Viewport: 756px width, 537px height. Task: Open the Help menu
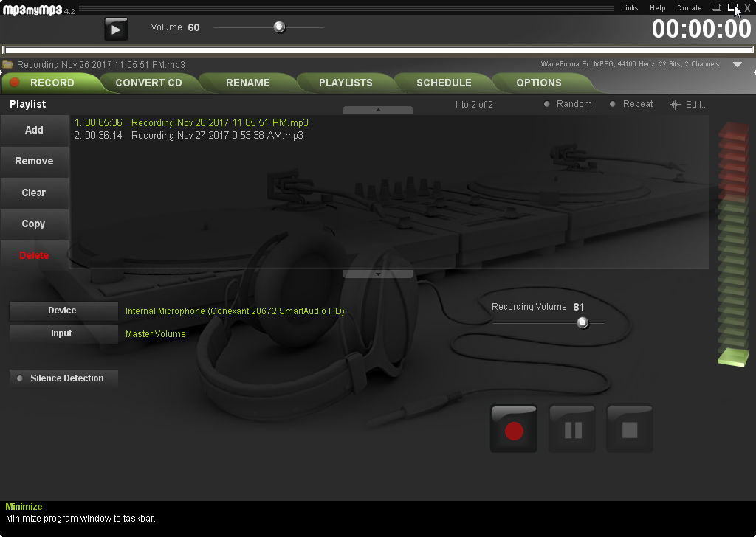click(x=657, y=7)
